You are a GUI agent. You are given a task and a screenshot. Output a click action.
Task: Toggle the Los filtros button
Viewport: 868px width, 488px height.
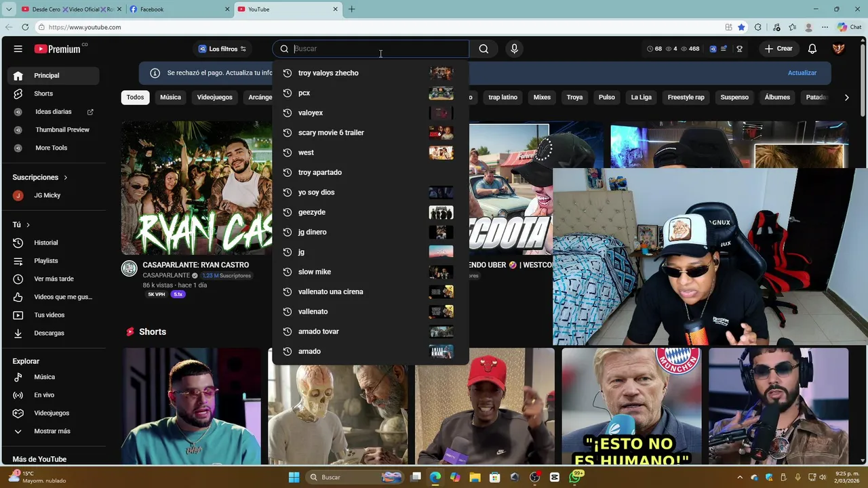(222, 49)
